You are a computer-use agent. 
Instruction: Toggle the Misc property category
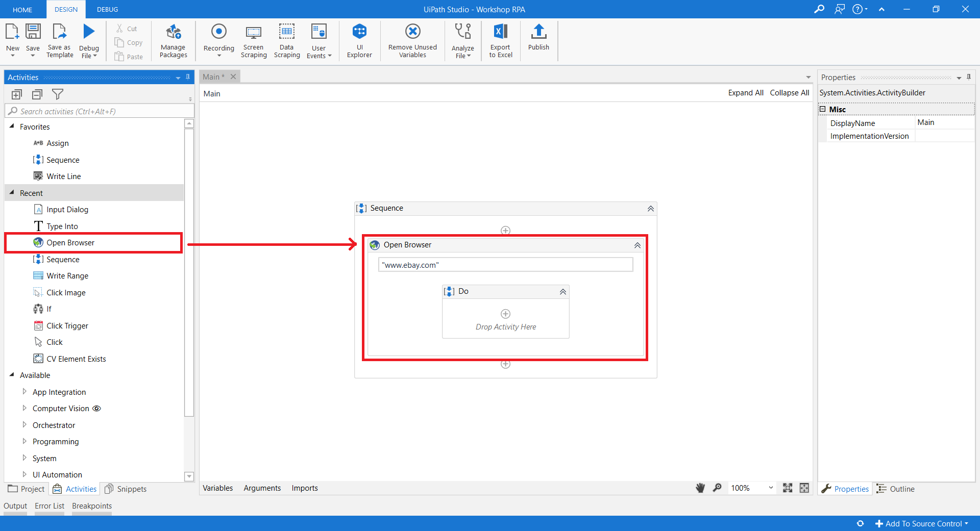[822, 109]
